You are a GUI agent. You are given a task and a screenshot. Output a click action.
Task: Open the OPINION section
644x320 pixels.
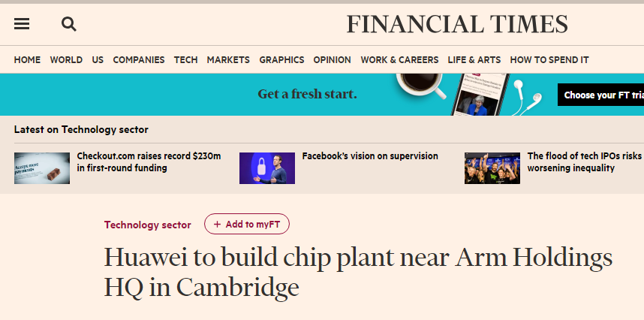tap(332, 60)
